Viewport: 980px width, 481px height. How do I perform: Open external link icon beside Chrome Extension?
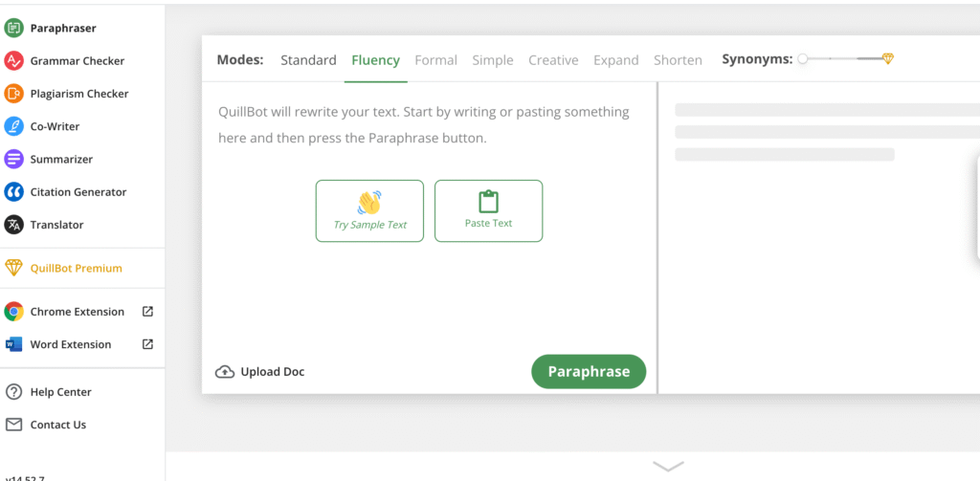[x=147, y=311]
